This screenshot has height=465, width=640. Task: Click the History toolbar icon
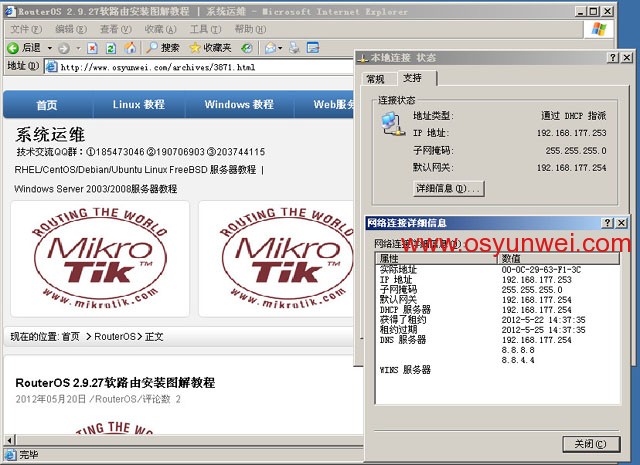pos(247,48)
